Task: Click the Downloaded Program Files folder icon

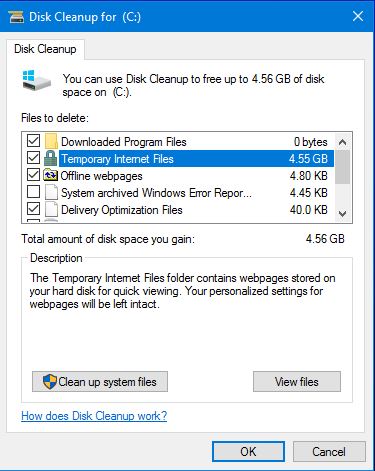Action: click(51, 141)
